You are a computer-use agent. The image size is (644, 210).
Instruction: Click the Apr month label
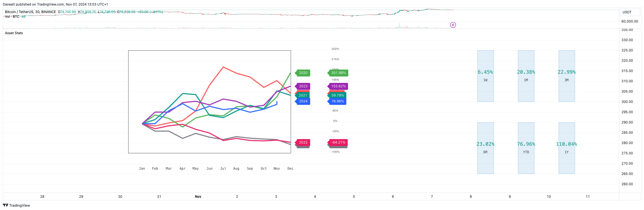[182, 169]
